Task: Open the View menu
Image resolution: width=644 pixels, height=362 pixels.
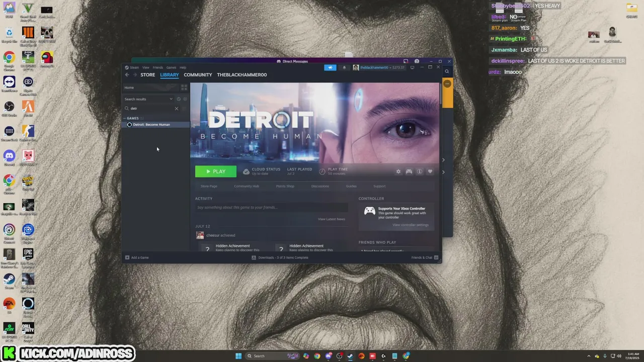Action: point(145,67)
